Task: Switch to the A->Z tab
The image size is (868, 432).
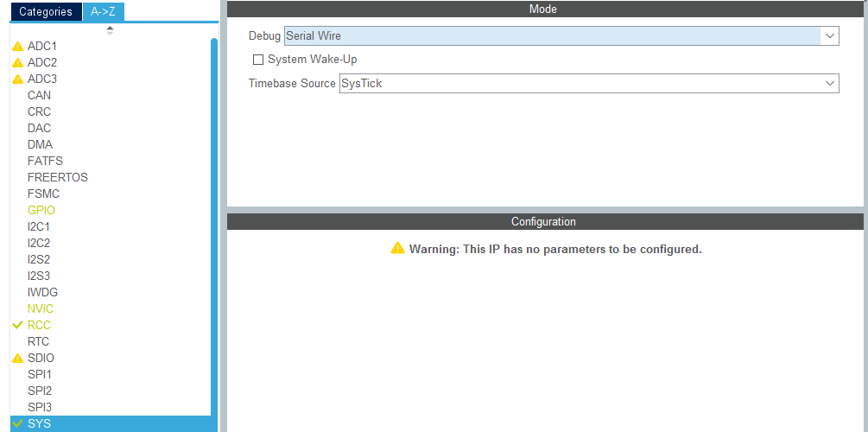Action: coord(103,11)
